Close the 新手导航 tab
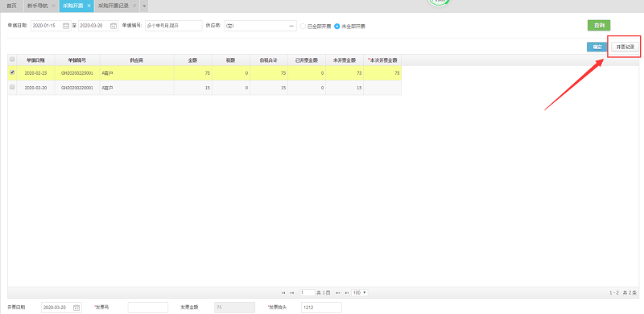The width and height of the screenshot is (644, 314). (53, 6)
